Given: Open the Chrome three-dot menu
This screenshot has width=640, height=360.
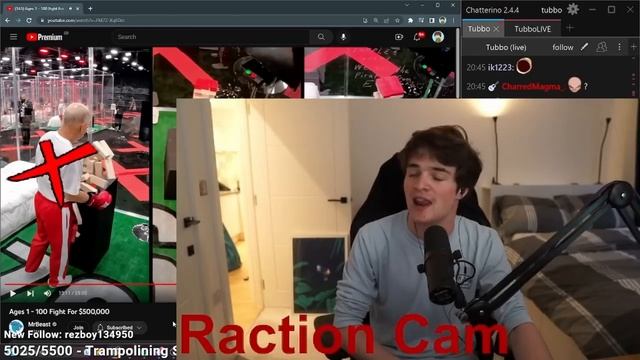Looking at the screenshot, I should pos(453,20).
